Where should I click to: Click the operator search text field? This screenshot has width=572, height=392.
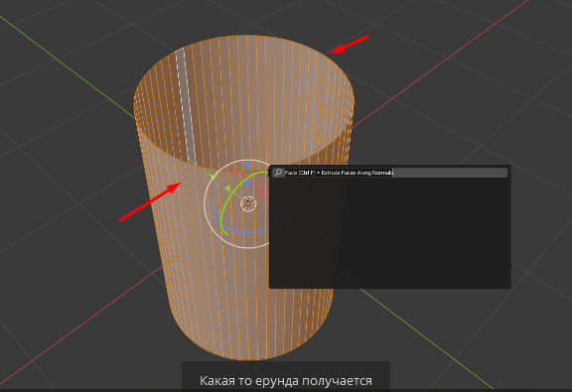pyautogui.click(x=389, y=173)
